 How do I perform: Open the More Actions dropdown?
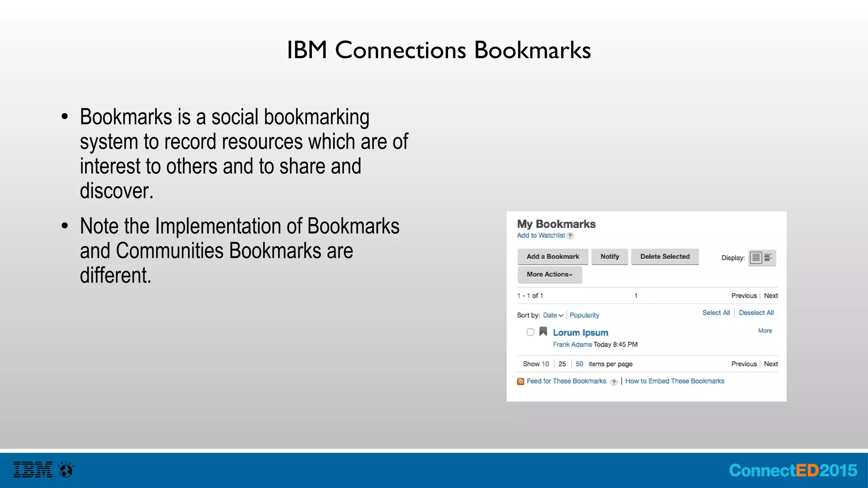click(x=550, y=274)
